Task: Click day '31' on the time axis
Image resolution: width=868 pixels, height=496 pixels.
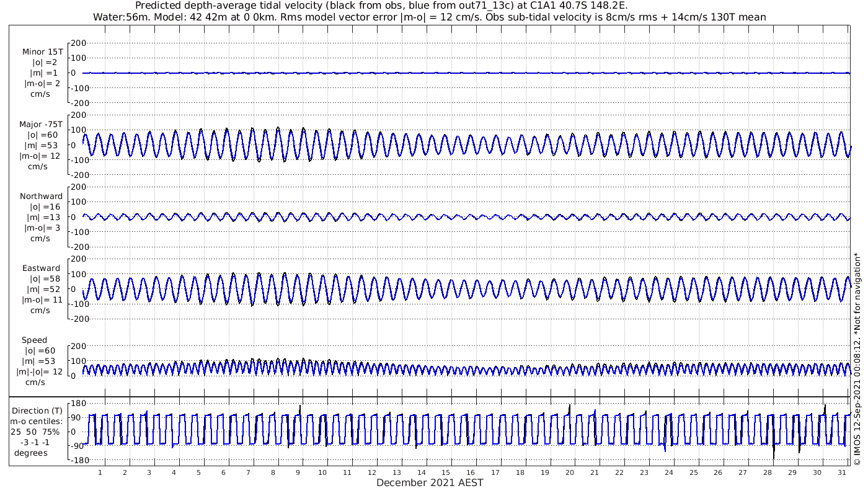Action: [841, 472]
